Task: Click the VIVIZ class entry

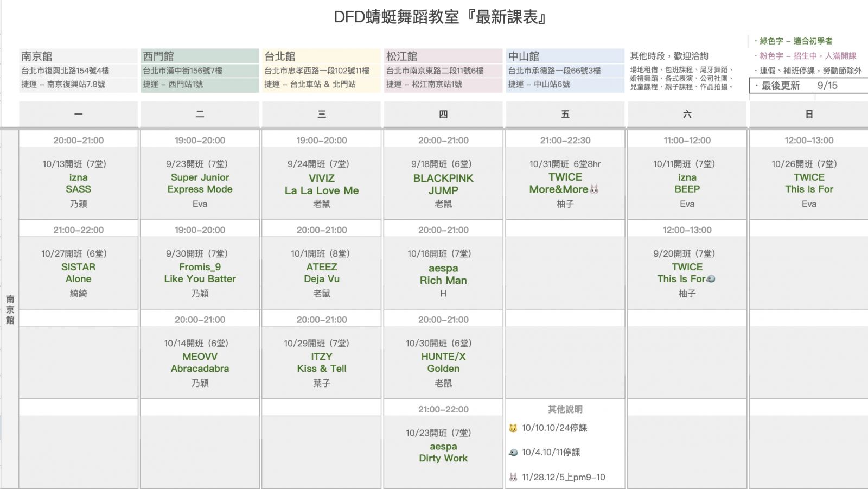Action: point(322,179)
